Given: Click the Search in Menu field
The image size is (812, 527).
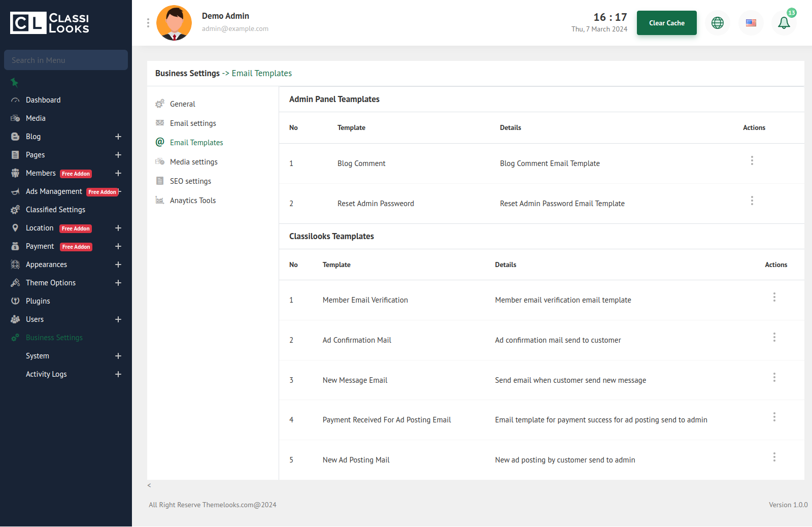Looking at the screenshot, I should tap(66, 60).
